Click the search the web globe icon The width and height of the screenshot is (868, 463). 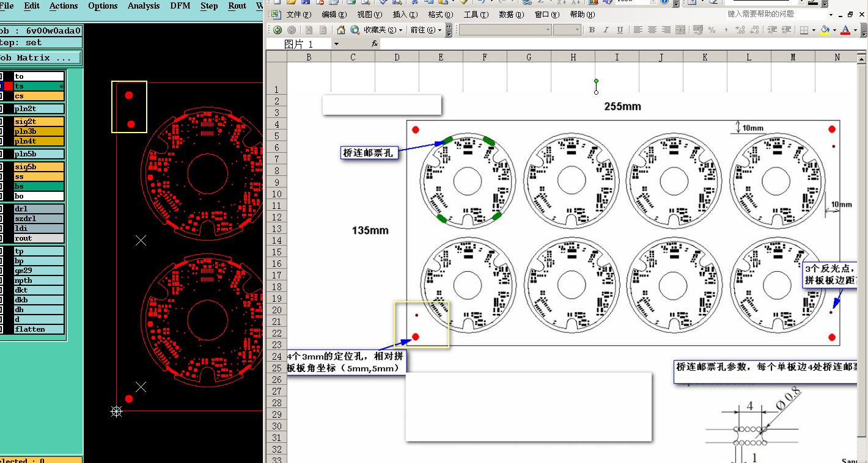pyautogui.click(x=355, y=29)
